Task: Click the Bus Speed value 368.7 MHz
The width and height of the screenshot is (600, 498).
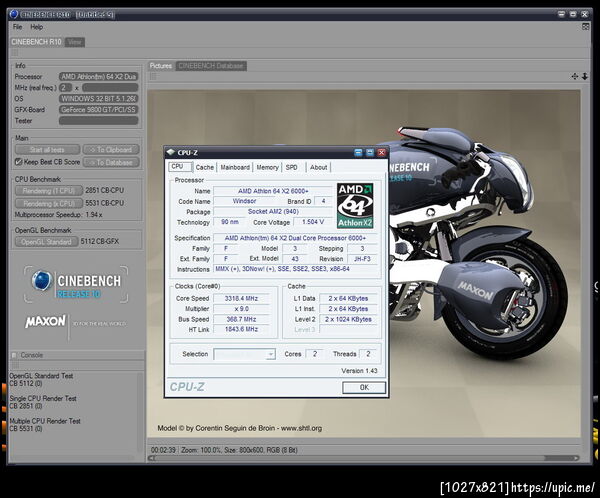Action: click(241, 319)
